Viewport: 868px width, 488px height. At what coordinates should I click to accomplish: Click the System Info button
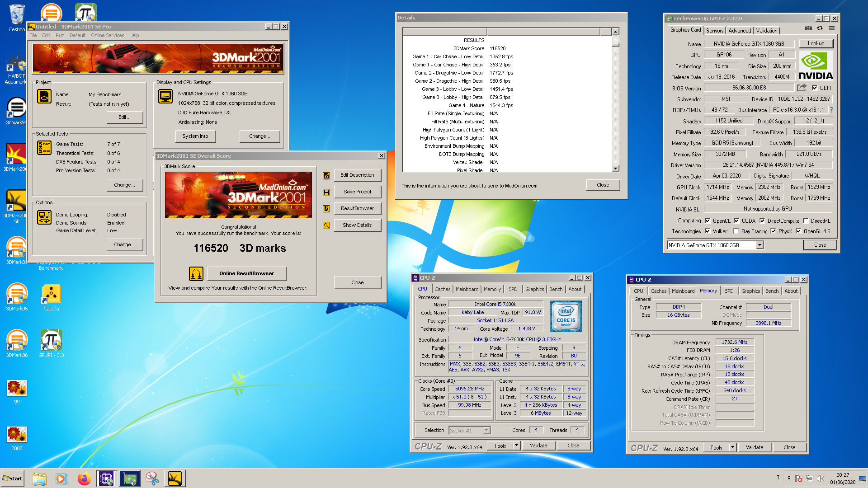pyautogui.click(x=195, y=136)
